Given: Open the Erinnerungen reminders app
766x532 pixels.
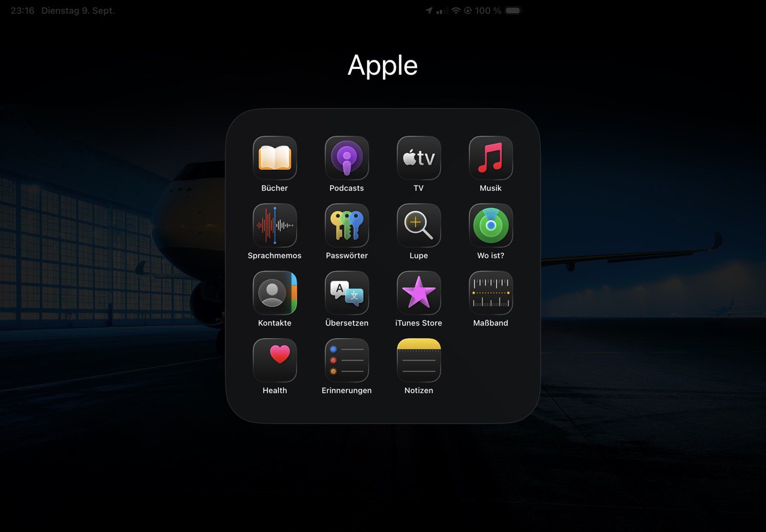Looking at the screenshot, I should (346, 360).
